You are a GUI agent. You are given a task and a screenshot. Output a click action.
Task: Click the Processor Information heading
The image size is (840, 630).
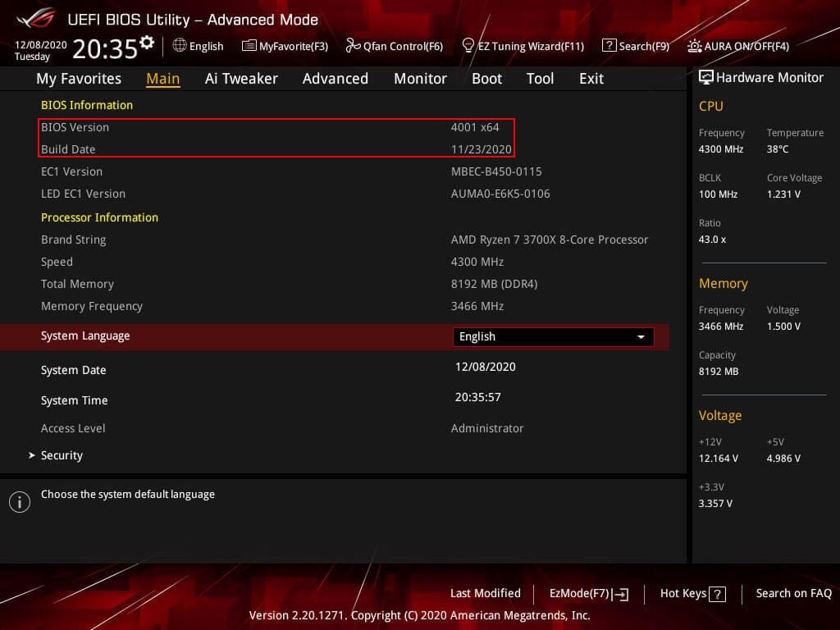(x=99, y=217)
